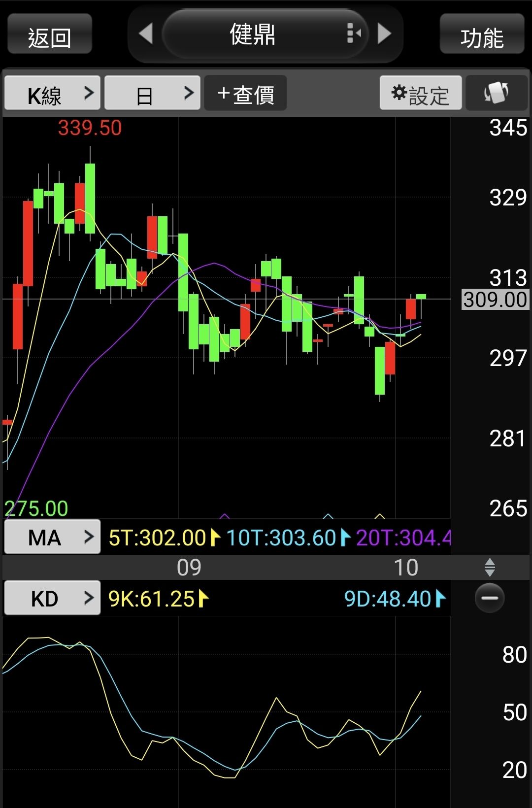Tap the 345 price axis label
The width and height of the screenshot is (532, 808).
pyautogui.click(x=508, y=128)
